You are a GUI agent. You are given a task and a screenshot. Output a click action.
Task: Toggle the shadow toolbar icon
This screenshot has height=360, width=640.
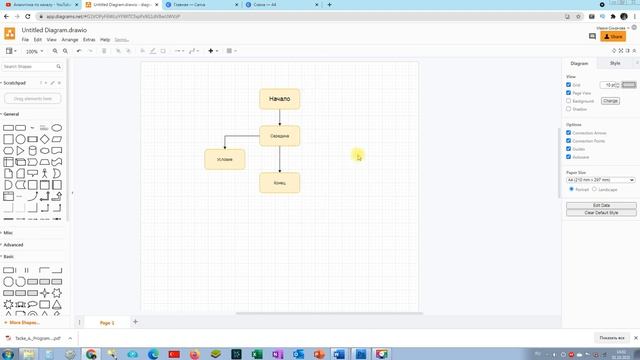click(x=163, y=51)
